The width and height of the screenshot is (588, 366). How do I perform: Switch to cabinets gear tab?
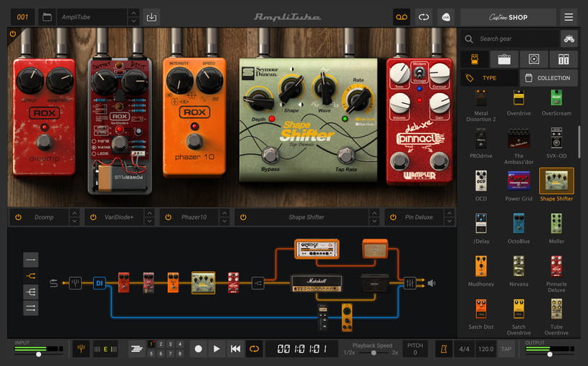(534, 59)
